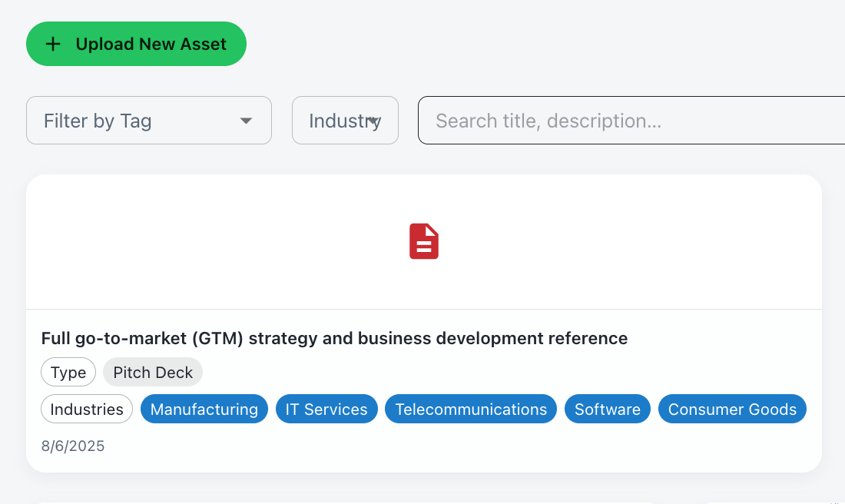Viewport: 845px width, 504px height.
Task: Expand the Industry dropdown
Action: (344, 121)
